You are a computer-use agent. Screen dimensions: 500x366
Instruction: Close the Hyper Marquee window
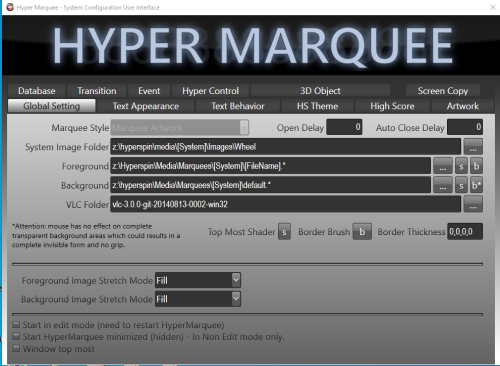[x=493, y=7]
